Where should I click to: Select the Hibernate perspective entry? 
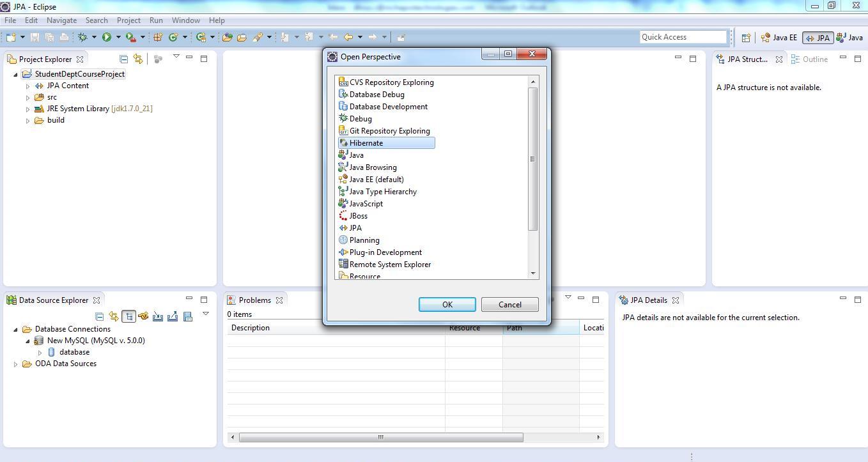[386, 143]
